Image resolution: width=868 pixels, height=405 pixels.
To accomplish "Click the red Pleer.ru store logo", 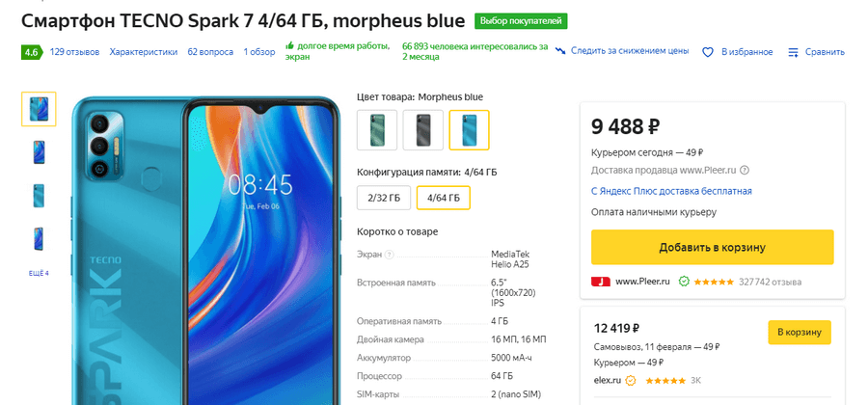I will pos(600,282).
